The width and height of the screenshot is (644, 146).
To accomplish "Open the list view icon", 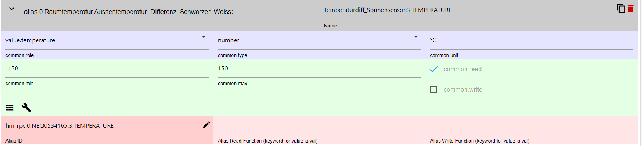I will point(10,108).
